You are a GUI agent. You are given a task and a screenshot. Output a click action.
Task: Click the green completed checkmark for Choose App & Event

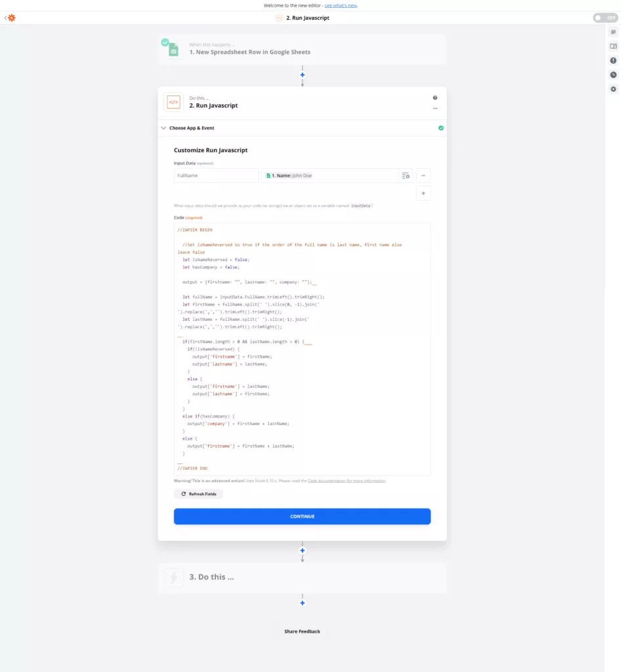coord(441,128)
